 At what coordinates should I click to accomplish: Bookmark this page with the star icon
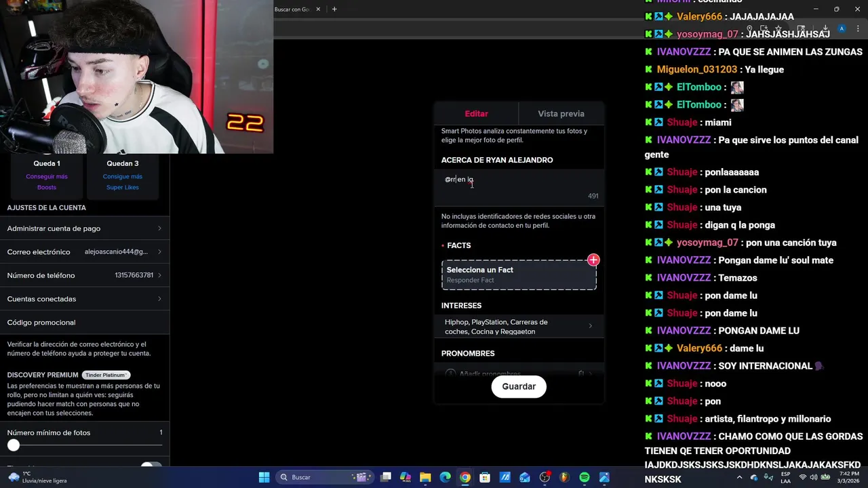[778, 28]
